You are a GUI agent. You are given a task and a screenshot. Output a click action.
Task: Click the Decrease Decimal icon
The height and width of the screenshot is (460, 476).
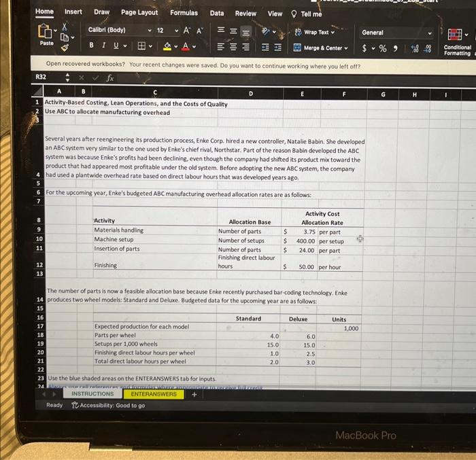pos(428,49)
